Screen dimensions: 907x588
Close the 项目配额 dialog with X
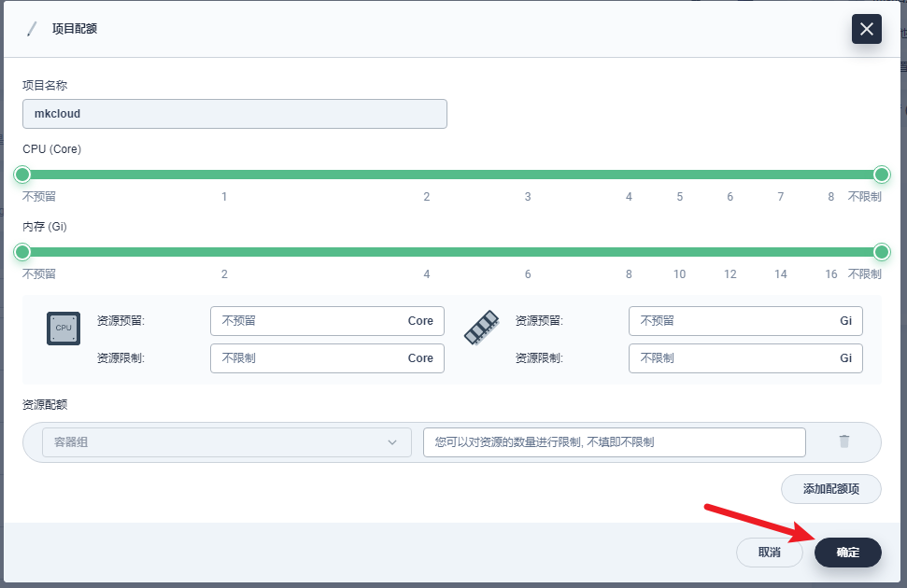(866, 29)
